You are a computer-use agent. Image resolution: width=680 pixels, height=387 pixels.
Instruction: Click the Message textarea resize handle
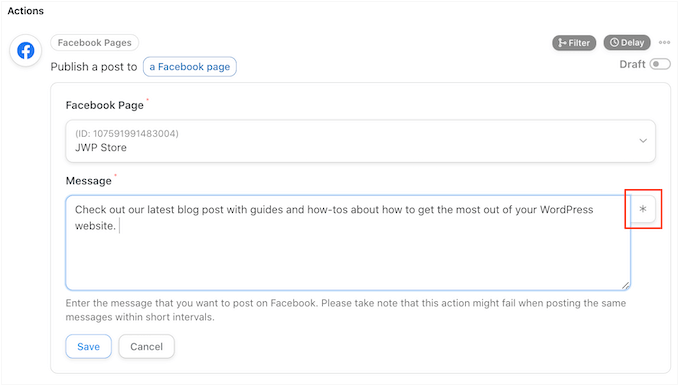(625, 285)
